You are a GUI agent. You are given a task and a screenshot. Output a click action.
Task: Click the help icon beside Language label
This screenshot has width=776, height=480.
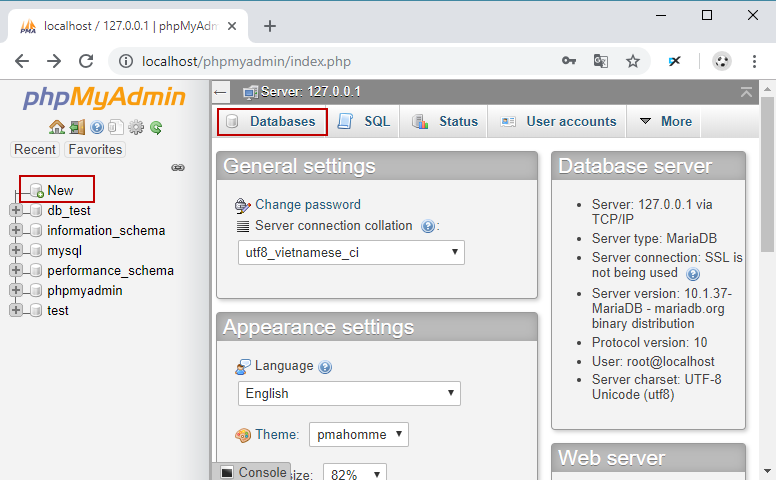pos(325,367)
